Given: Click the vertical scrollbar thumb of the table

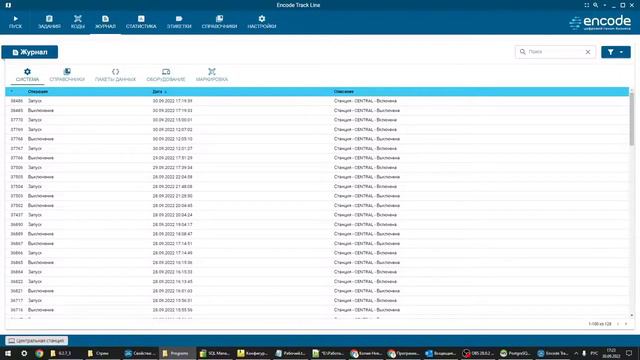Looking at the screenshot, I should tap(632, 119).
